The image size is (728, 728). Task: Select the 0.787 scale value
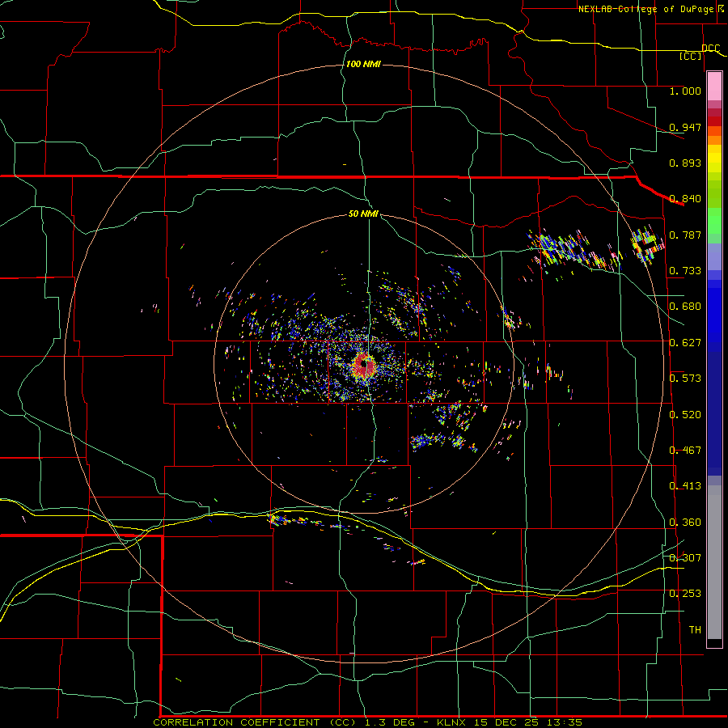685,235
